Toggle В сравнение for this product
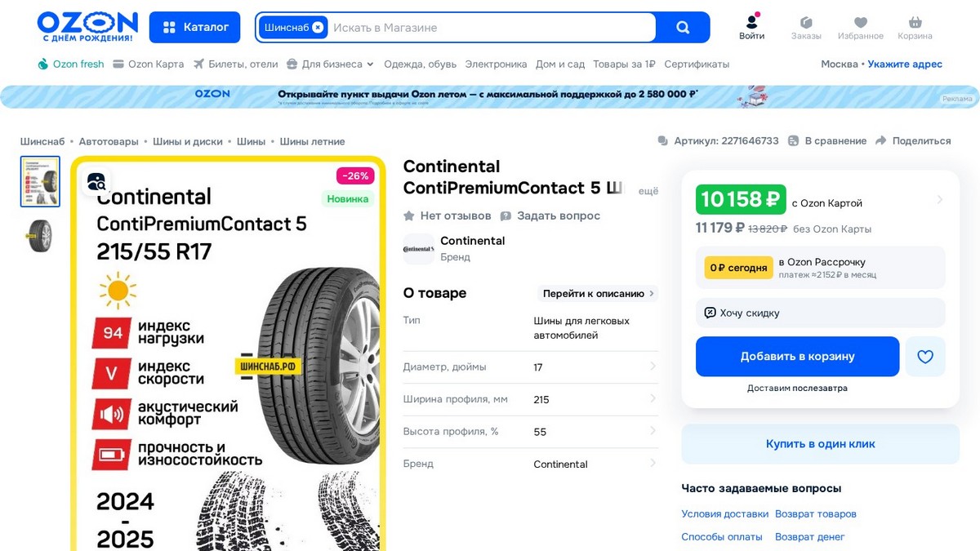 (x=826, y=140)
